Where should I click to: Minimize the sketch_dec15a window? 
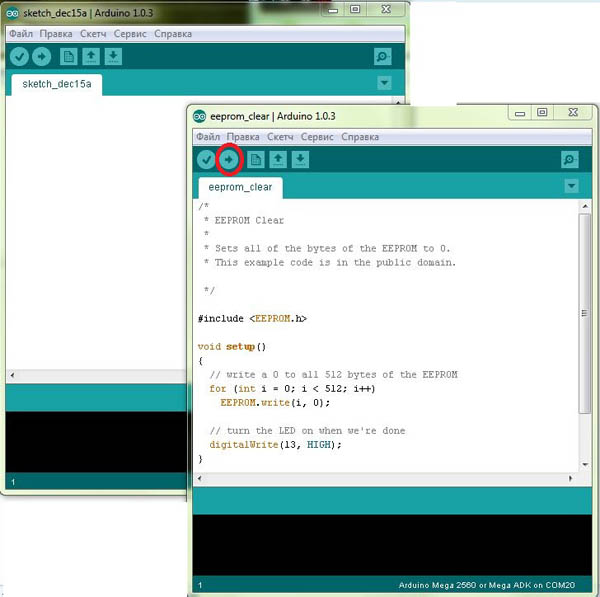tap(333, 10)
